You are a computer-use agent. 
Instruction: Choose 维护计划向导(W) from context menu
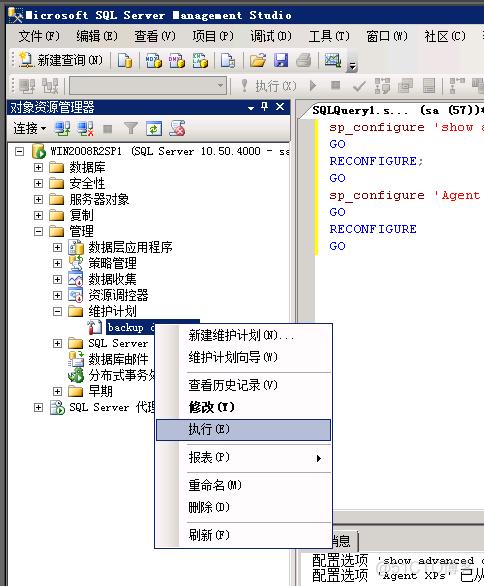[x=243, y=357]
